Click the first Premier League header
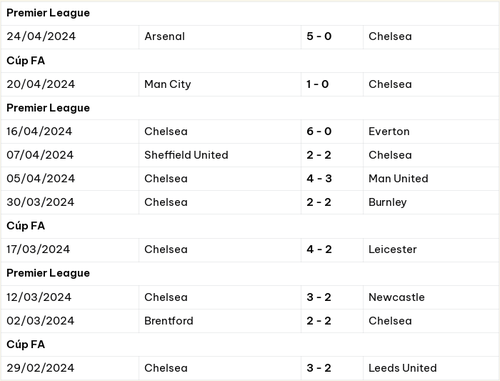 48,13
